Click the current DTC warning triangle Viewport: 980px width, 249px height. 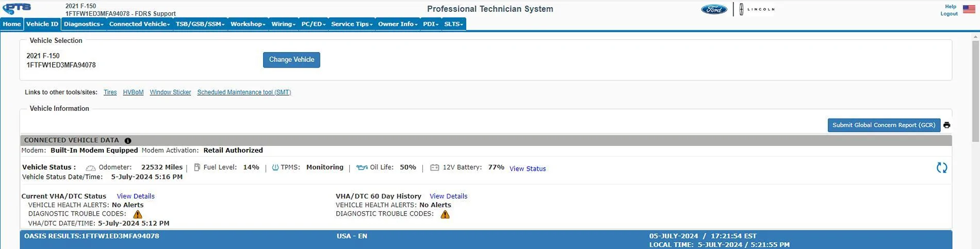click(x=138, y=214)
